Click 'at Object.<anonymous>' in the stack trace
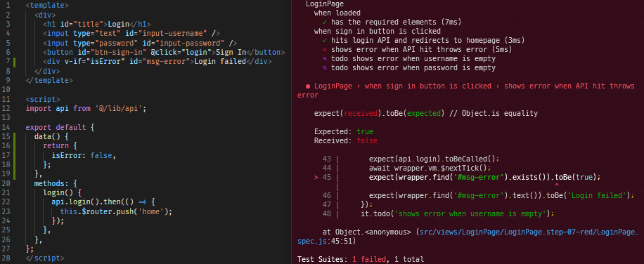This screenshot has height=264, width=644. point(367,232)
